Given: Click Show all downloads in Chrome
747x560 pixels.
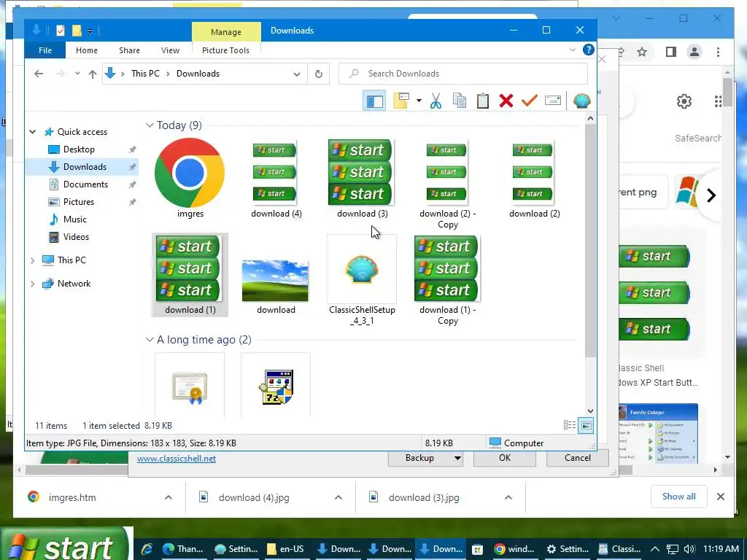Looking at the screenshot, I should coord(678,497).
